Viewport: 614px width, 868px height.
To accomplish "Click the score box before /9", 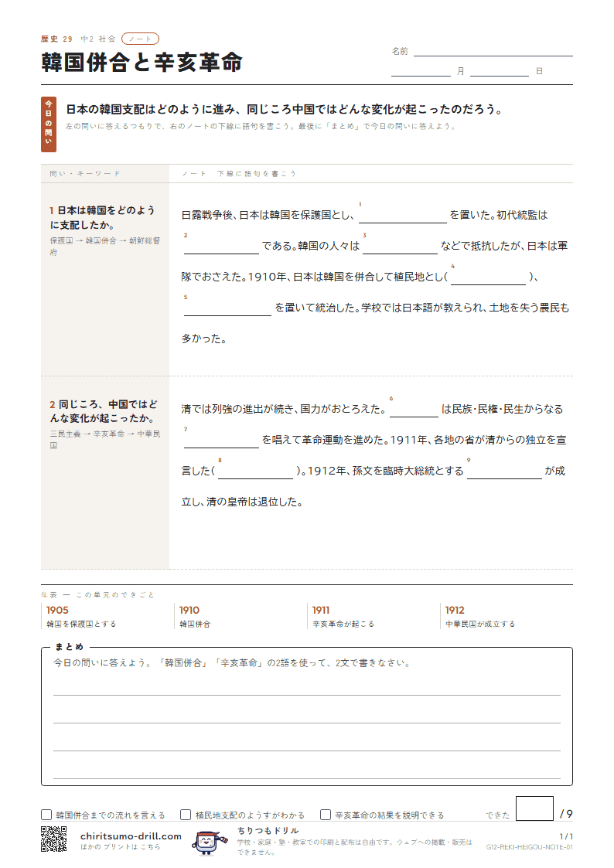I will [x=534, y=808].
